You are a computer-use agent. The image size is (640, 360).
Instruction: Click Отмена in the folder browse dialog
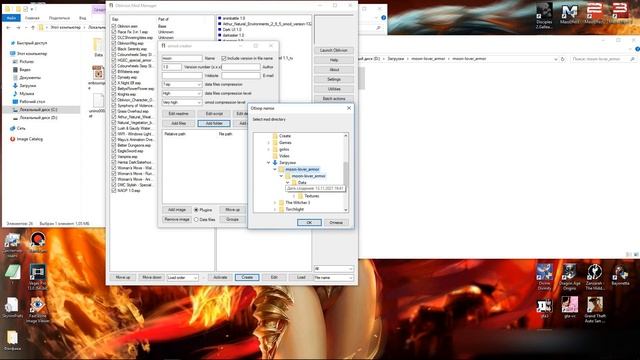[336, 222]
